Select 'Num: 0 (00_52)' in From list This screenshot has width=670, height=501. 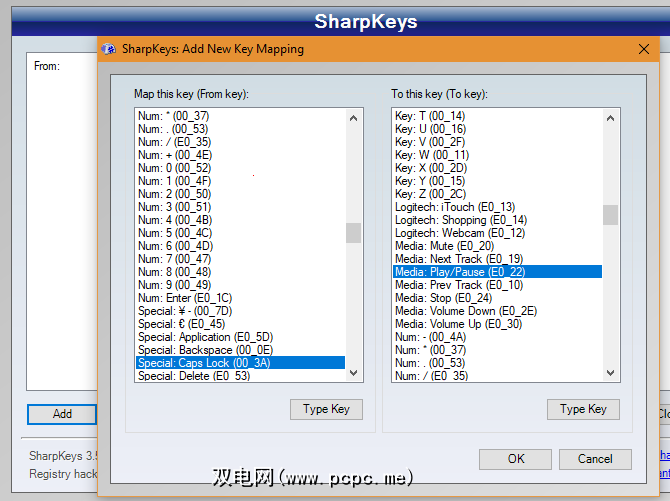pyautogui.click(x=240, y=168)
